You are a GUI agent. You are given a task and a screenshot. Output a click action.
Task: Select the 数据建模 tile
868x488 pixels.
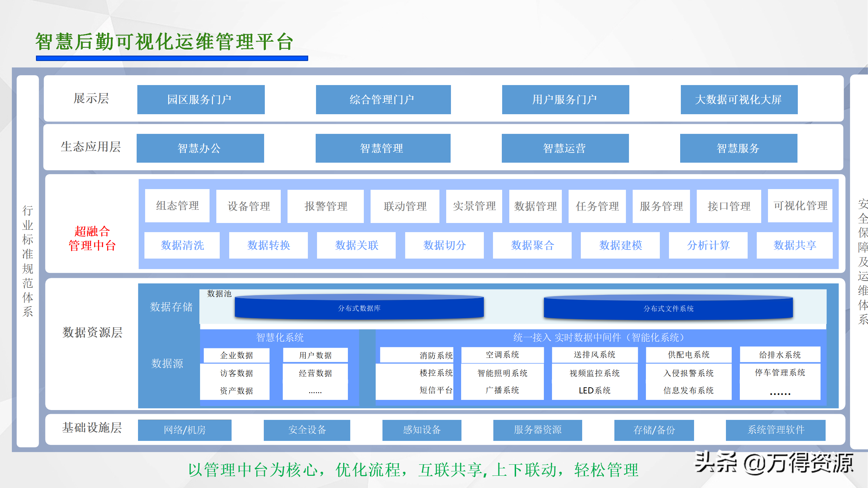click(620, 245)
